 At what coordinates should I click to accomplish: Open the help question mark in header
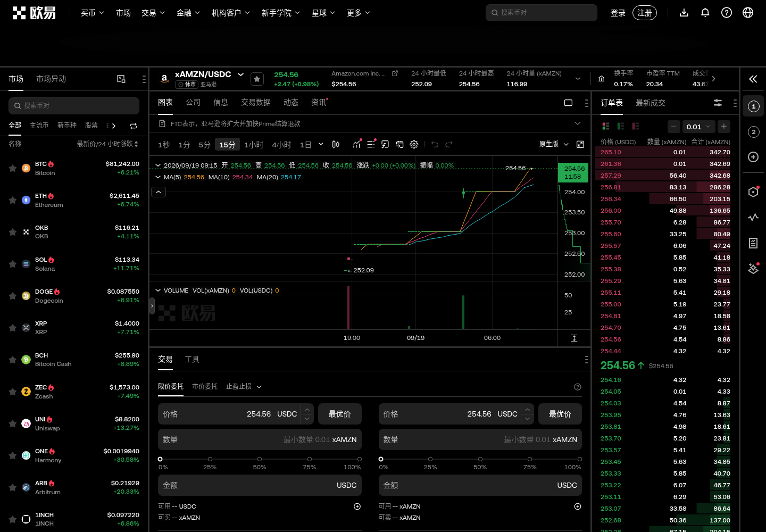point(727,13)
